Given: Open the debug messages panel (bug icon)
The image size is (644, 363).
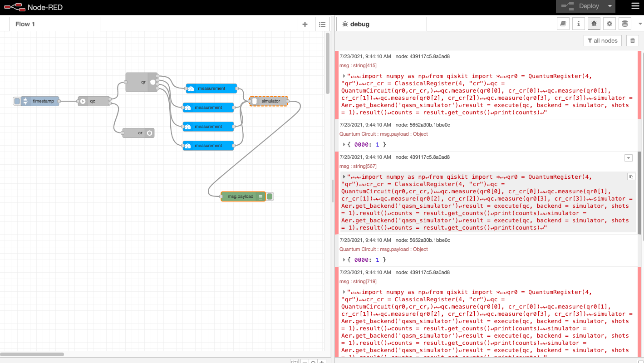Looking at the screenshot, I should 594,24.
